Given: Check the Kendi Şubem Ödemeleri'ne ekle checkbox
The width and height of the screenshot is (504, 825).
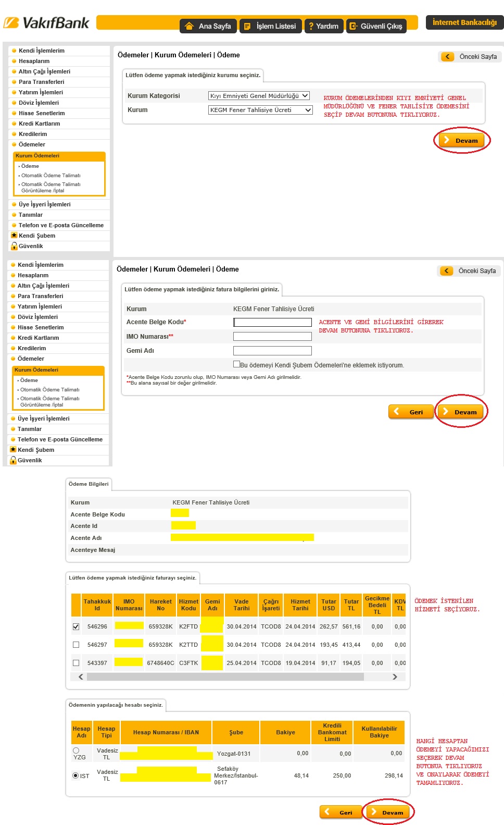Looking at the screenshot, I should [237, 364].
